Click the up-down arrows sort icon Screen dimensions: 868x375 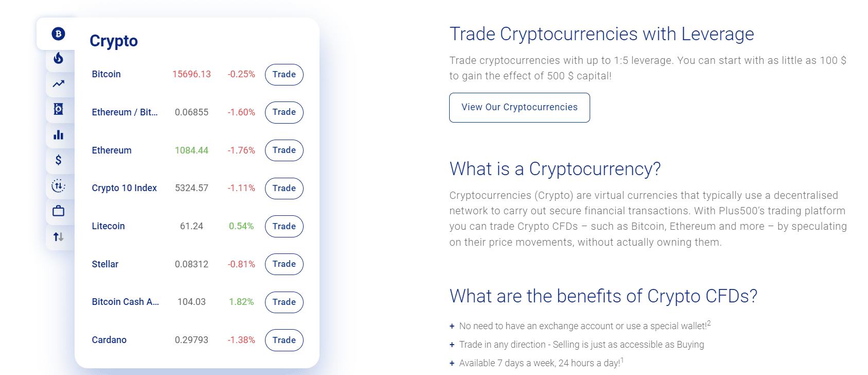pos(58,237)
